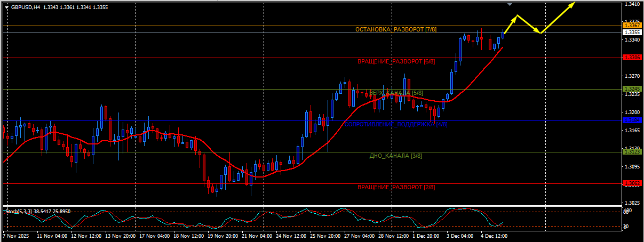The image size is (644, 242).
Task: Click the 1 Dec 20:00 time label
Action: [x=426, y=235]
